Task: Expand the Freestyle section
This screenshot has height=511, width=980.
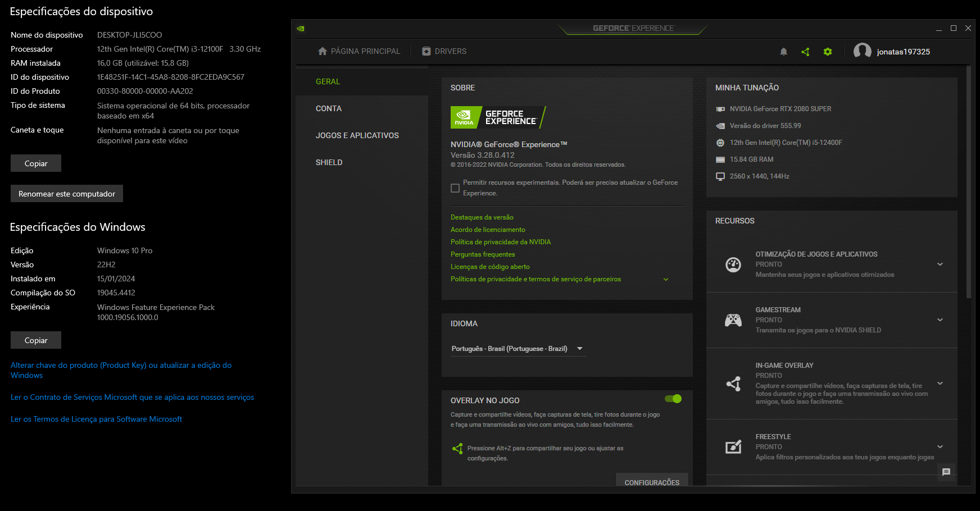Action: pyautogui.click(x=940, y=447)
